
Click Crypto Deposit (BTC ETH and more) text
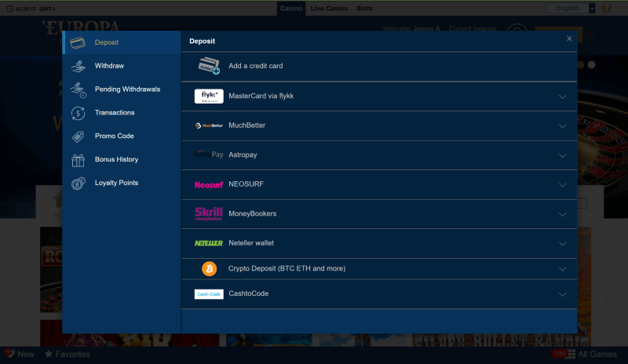(287, 269)
